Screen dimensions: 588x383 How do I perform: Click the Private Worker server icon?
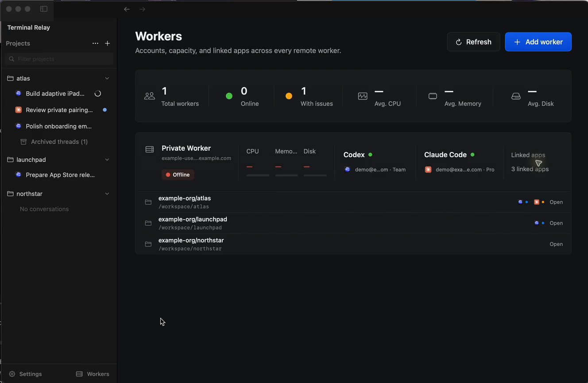150,149
